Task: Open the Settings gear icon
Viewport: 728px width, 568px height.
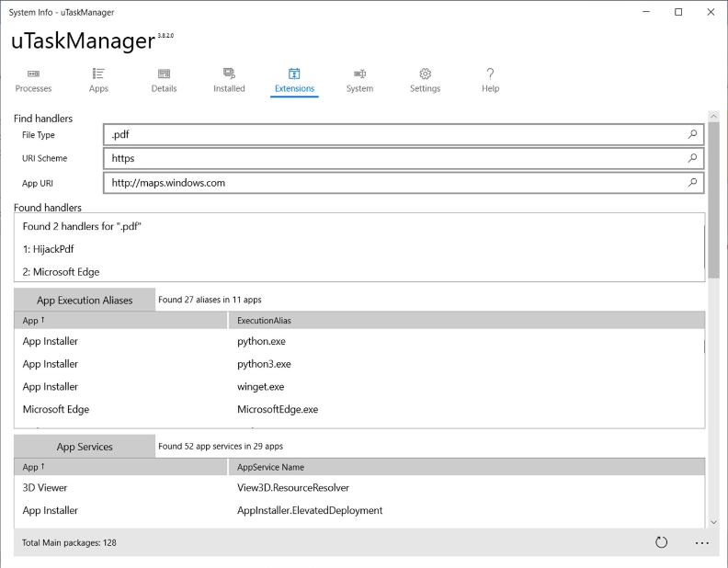Action: pyautogui.click(x=425, y=74)
